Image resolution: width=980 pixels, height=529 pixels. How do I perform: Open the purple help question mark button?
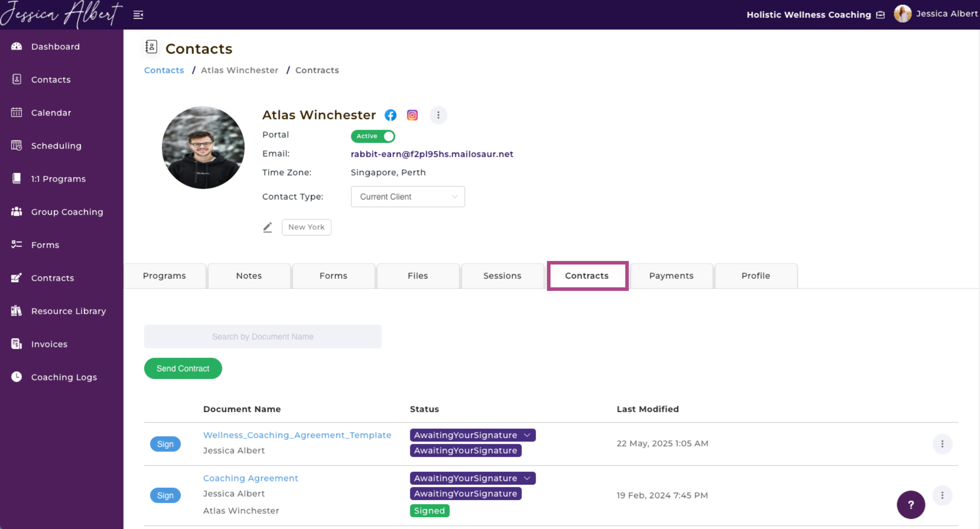(x=911, y=505)
